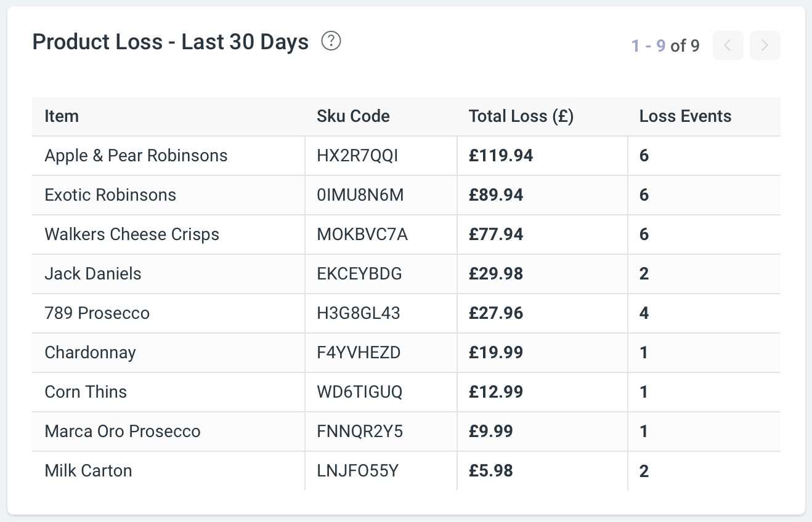Go to the previous page arrow

point(728,46)
